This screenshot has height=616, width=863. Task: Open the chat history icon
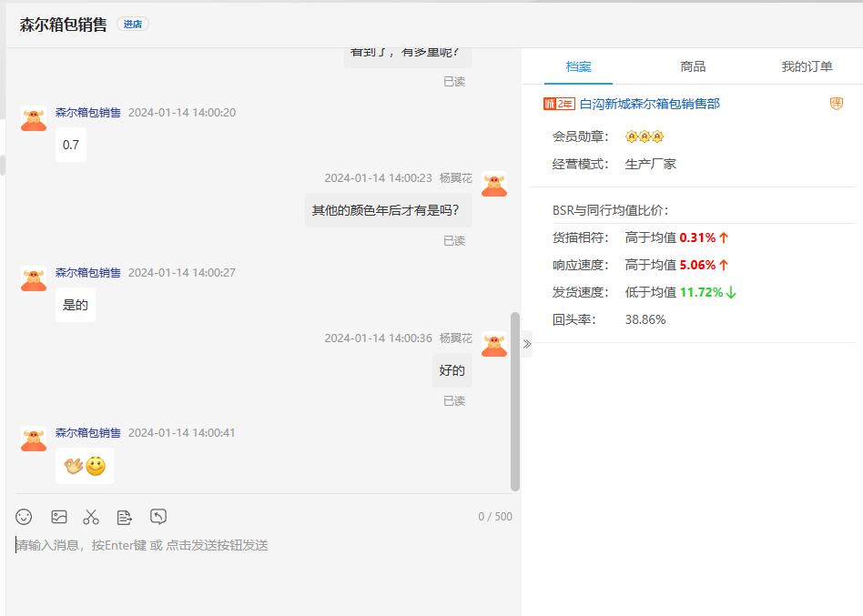[158, 517]
